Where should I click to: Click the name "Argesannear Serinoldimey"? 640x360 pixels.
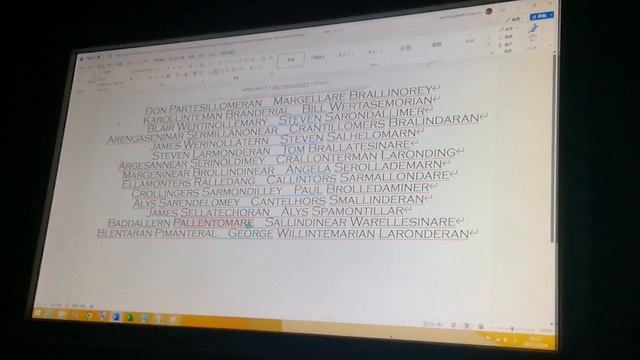[192, 163]
